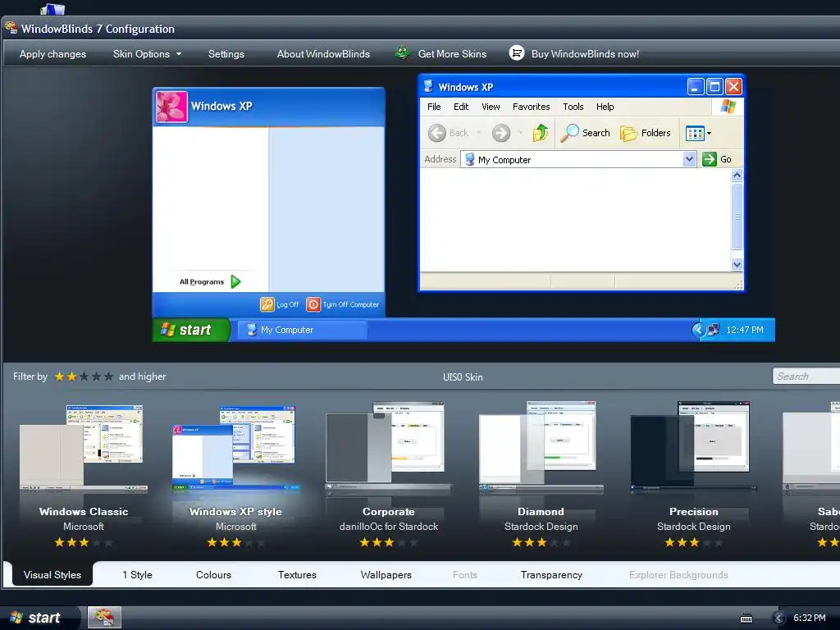Set the rating filter to three stars
Screen dimensions: 840x630
[84, 377]
